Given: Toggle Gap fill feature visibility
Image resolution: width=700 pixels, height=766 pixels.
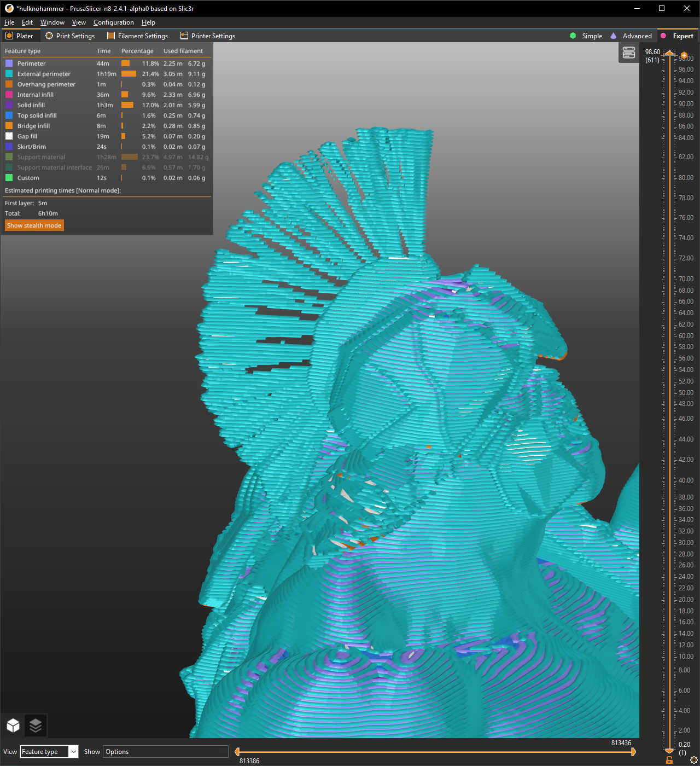Looking at the screenshot, I should [x=107, y=136].
